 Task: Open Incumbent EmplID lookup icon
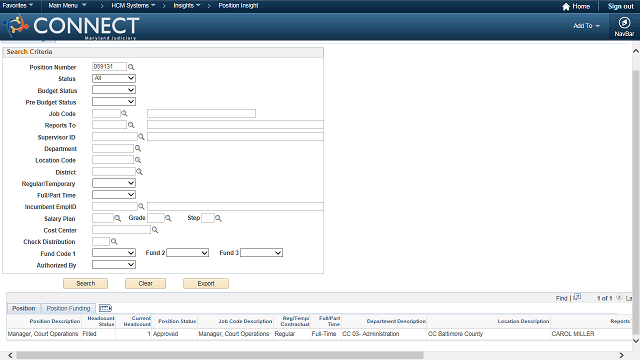(141, 207)
